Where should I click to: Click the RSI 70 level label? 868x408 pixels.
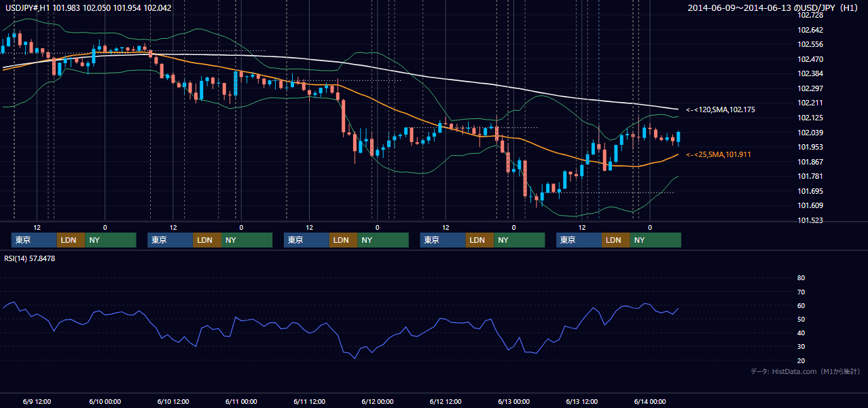(x=801, y=292)
